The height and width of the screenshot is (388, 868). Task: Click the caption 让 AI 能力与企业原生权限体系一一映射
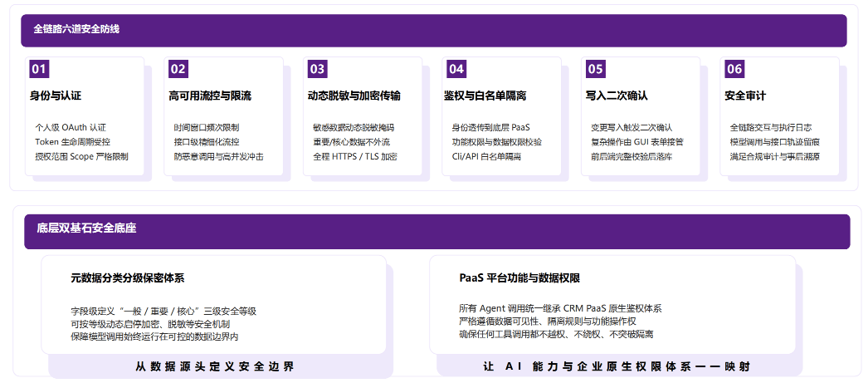617,366
